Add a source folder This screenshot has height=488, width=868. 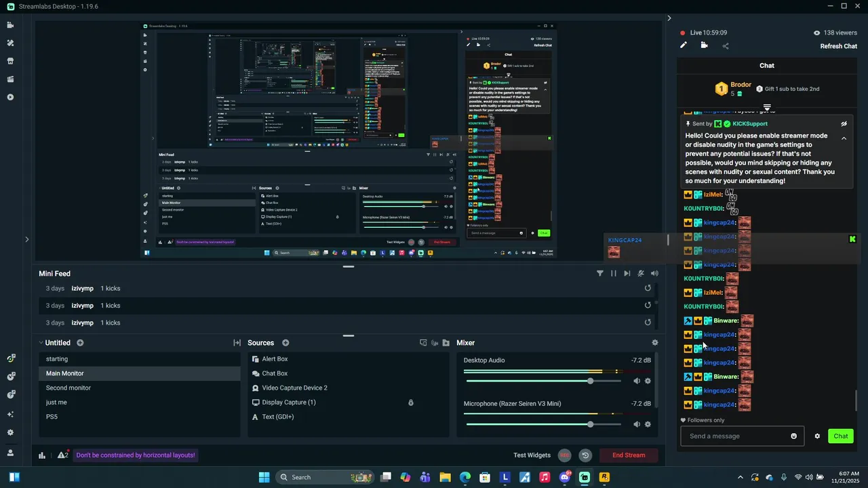446,343
